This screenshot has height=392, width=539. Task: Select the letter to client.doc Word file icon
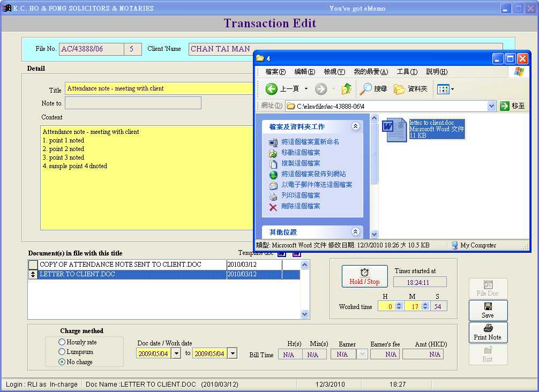pyautogui.click(x=395, y=130)
